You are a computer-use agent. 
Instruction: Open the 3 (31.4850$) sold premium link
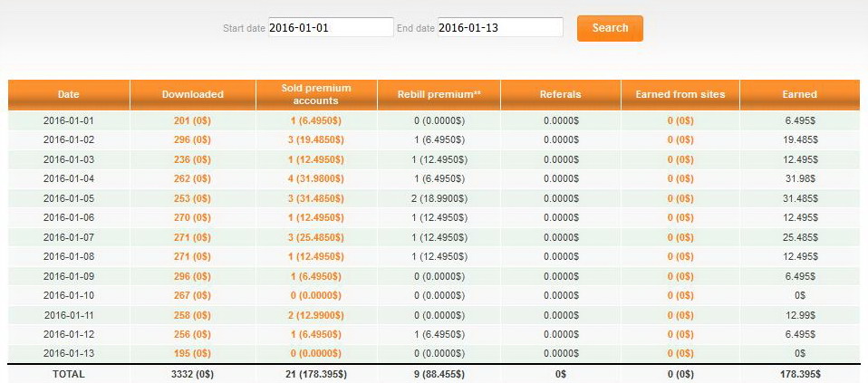316,198
